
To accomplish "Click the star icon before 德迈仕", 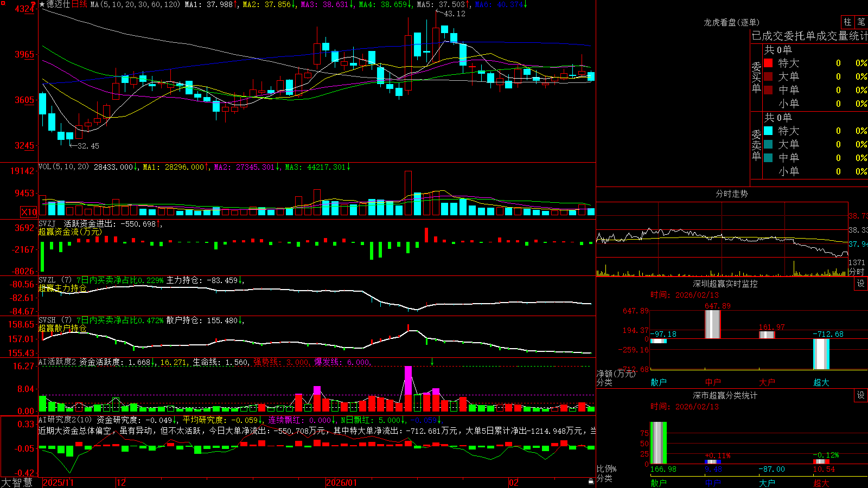I will [x=42, y=4].
